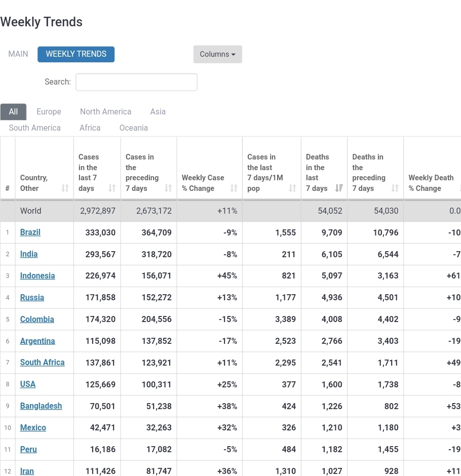Sort by Country, Other column arrows
461x476 pixels.
(x=65, y=188)
